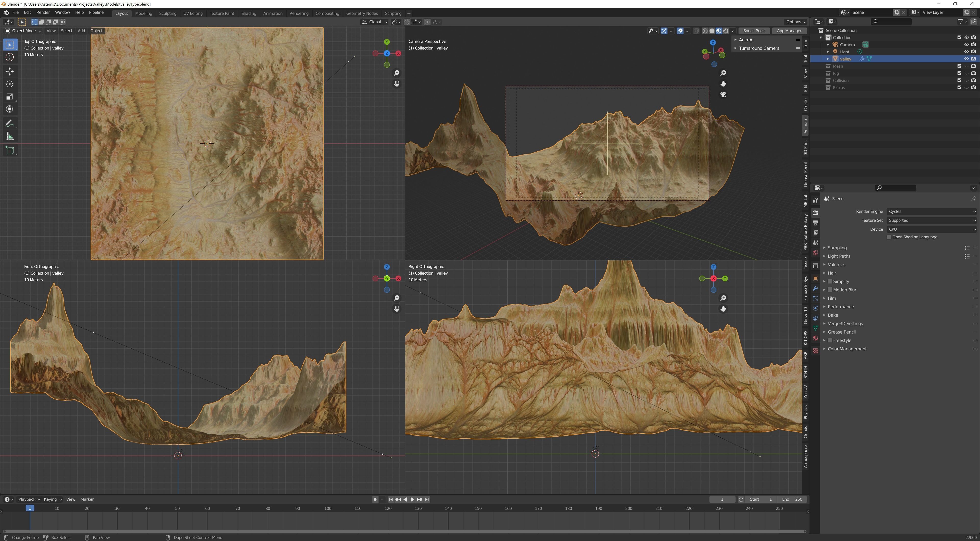This screenshot has height=541, width=980.
Task: Switch to Rendered viewport shading
Action: (726, 31)
